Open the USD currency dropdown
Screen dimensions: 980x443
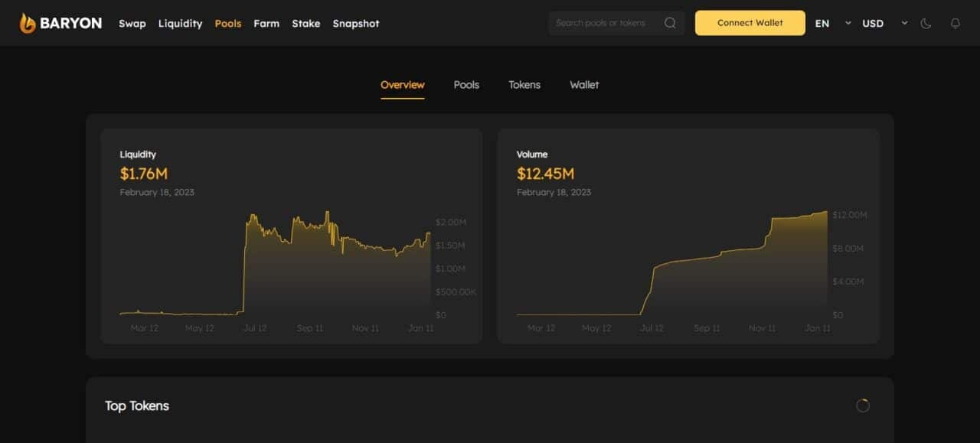884,23
